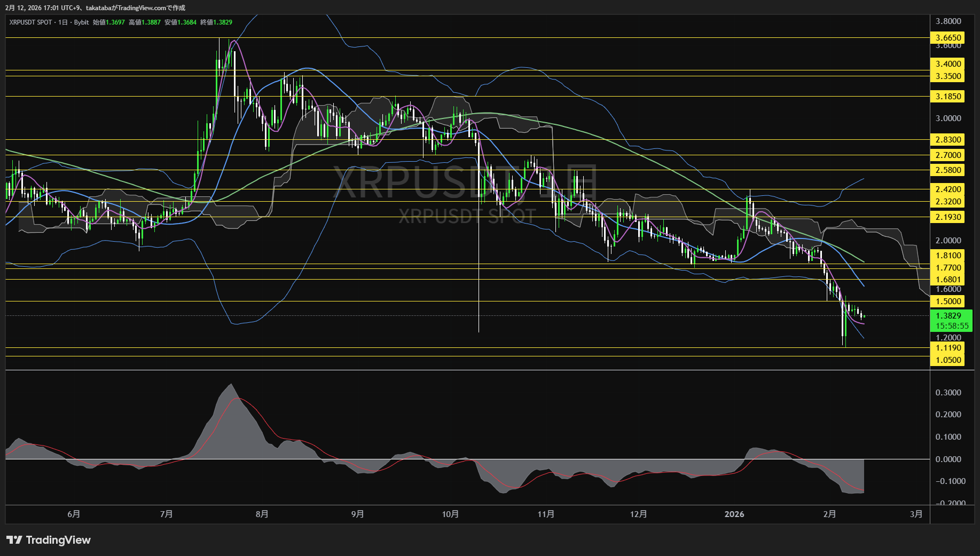Screen dimensions: 980x556
Task: Click the 3.6650 yellow price label
Action: point(948,37)
